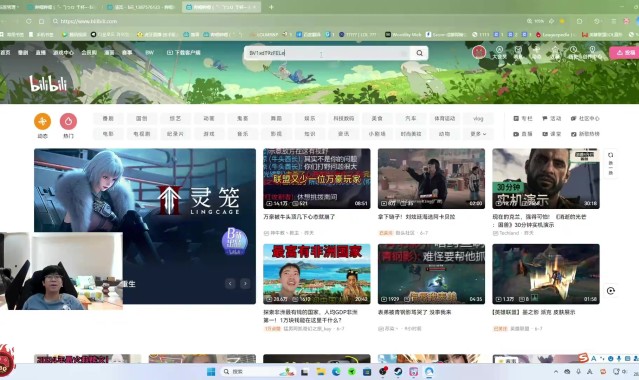Screen dimensions: 639x380
Task: Open a new browser tab with plus
Action: point(271,7)
